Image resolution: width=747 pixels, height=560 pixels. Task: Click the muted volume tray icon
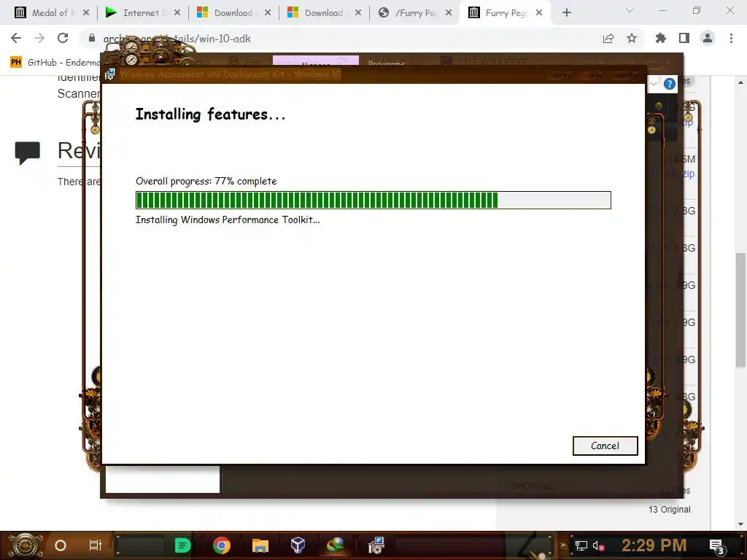598,545
